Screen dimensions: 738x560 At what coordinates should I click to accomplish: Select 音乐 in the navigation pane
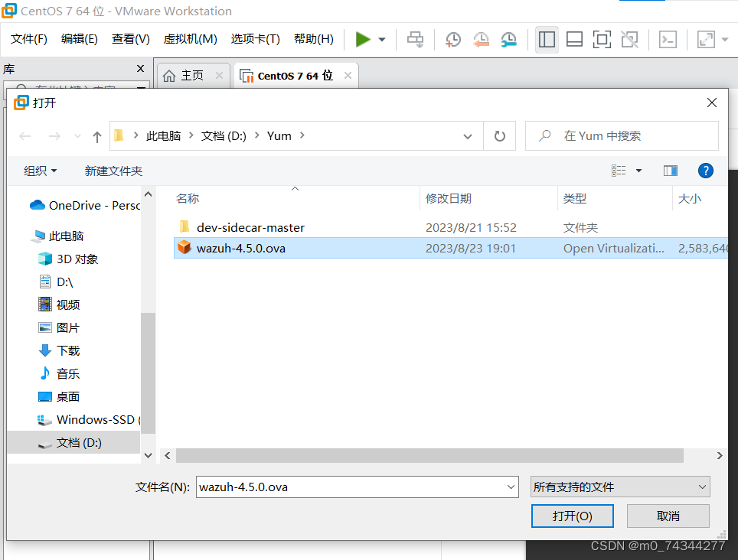[x=59, y=374]
